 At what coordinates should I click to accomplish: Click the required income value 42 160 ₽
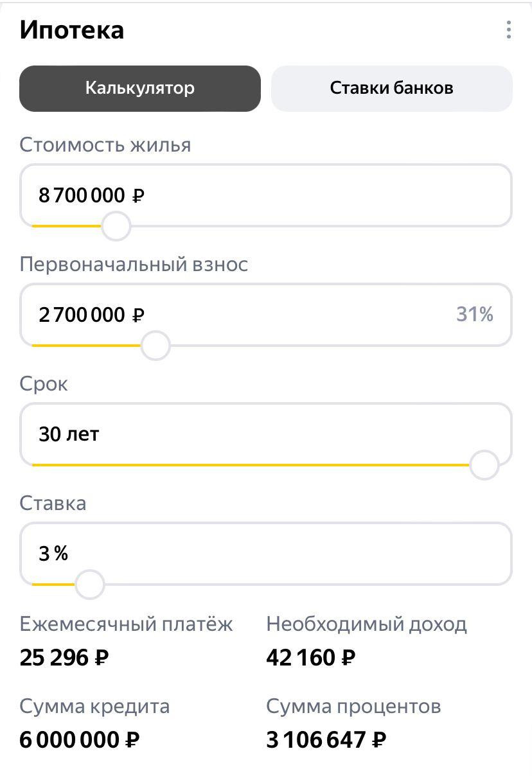311,658
